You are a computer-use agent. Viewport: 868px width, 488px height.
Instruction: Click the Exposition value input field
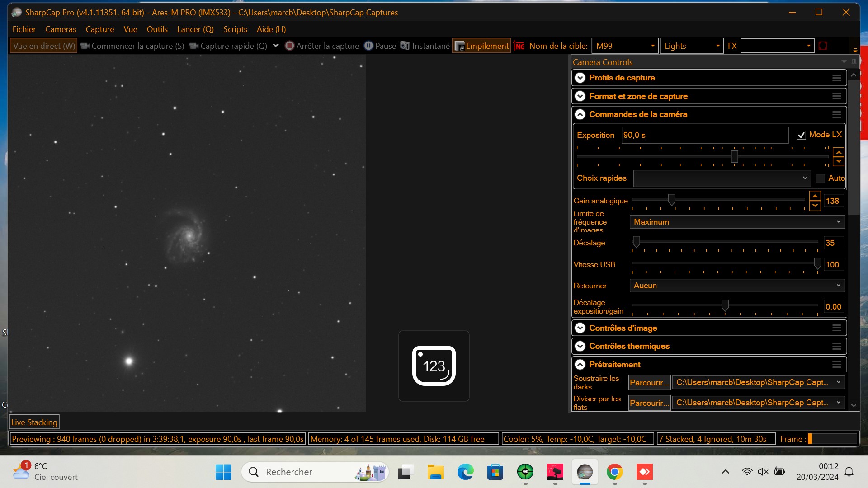coord(704,135)
